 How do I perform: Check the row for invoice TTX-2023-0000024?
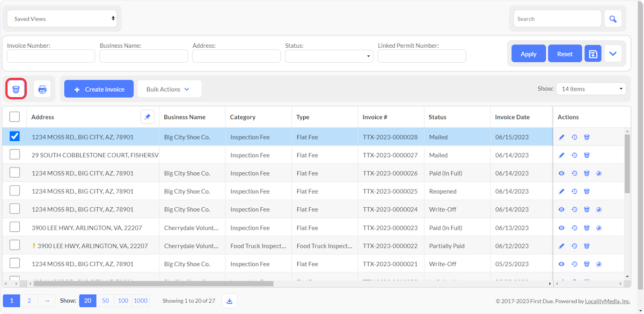pos(14,209)
